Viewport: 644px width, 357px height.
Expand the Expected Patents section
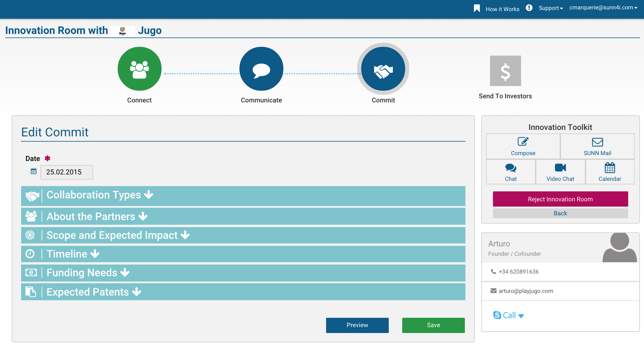pos(243,292)
